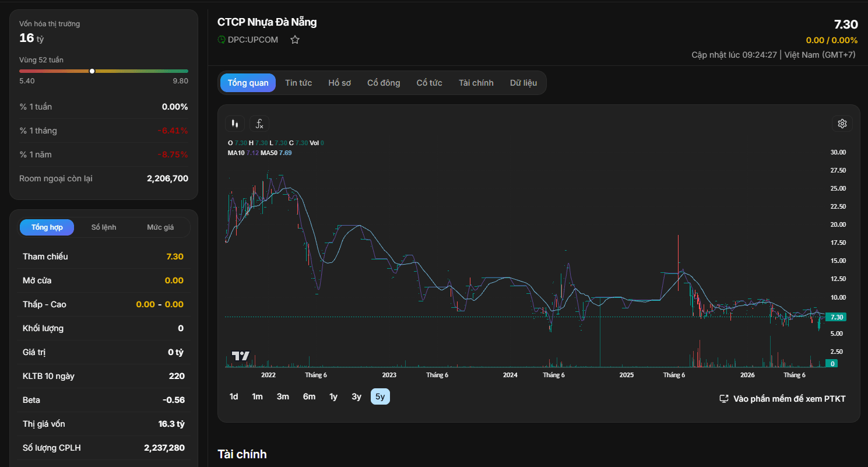The width and height of the screenshot is (868, 467).
Task: Click the volume axis label 0
Action: pos(833,363)
